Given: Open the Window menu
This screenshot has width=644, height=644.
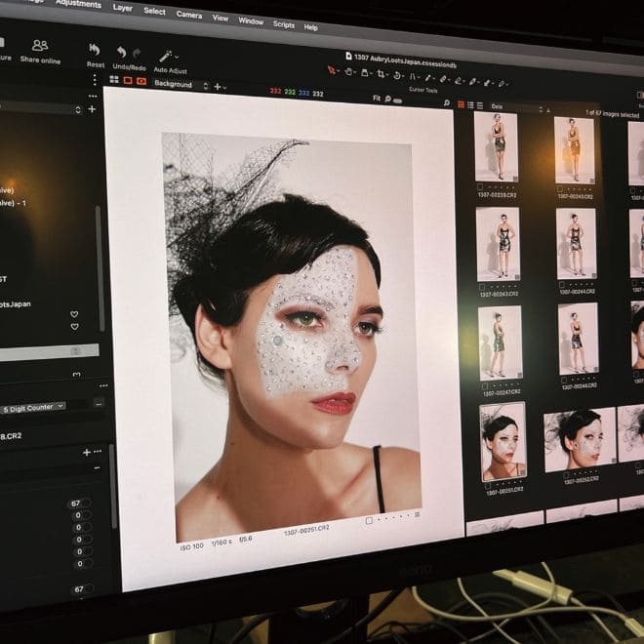Looking at the screenshot, I should pyautogui.click(x=251, y=21).
